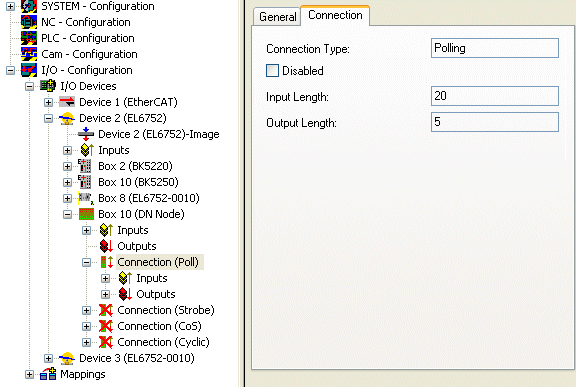The width and height of the screenshot is (576, 387).
Task: Click the Box 10 (DN Node) icon
Action: [87, 214]
